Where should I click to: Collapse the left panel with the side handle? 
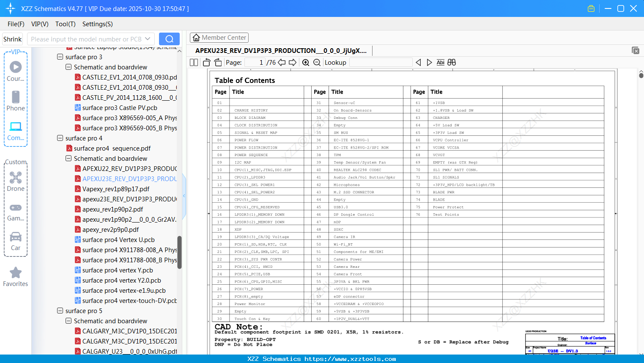(184, 196)
